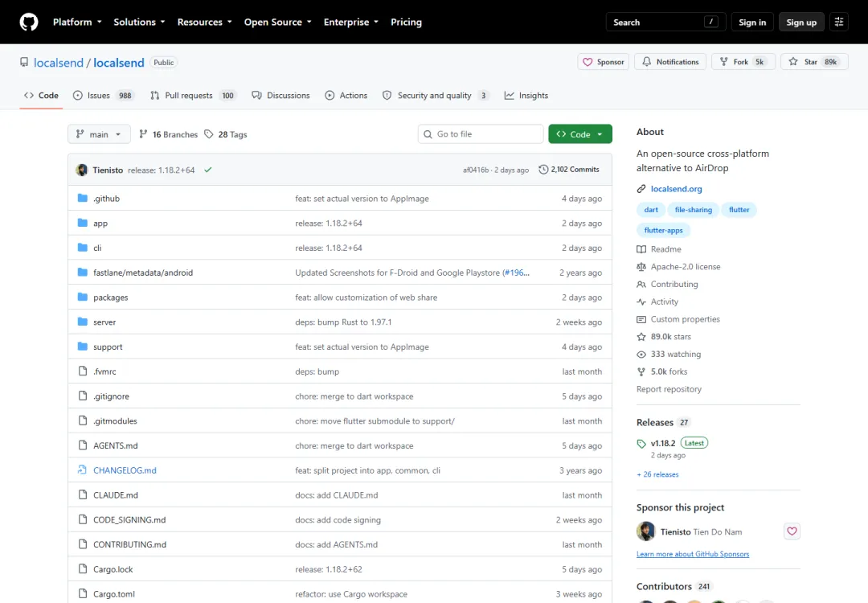The width and height of the screenshot is (868, 603).
Task: Click the file-sharing topic tag
Action: (693, 210)
